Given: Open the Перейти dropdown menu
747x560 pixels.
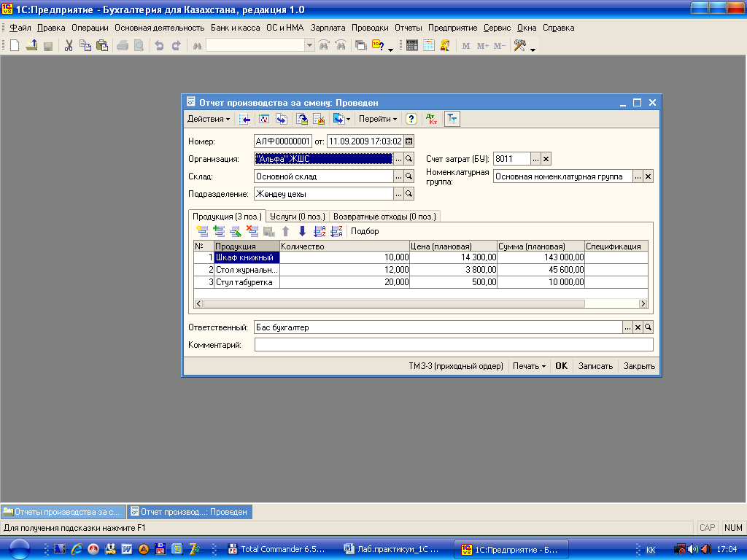Looking at the screenshot, I should click(378, 119).
